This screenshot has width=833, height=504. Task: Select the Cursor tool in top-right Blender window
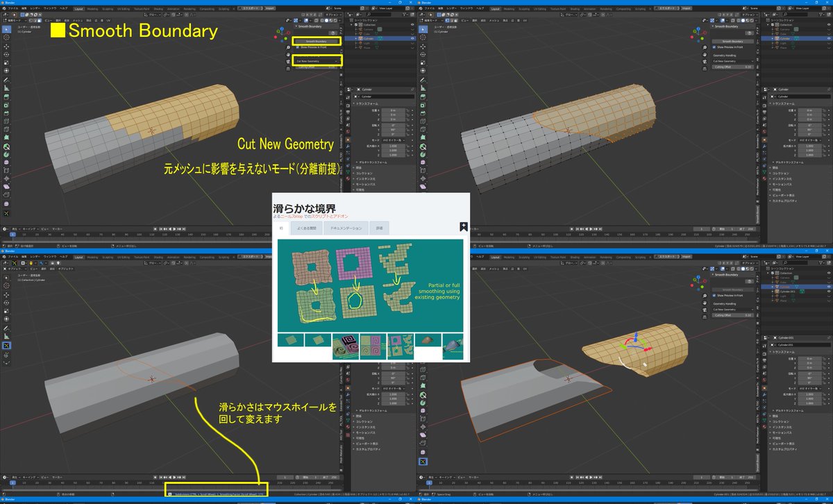[x=423, y=37]
